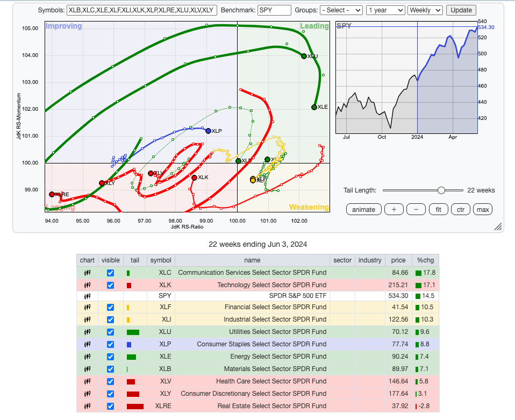This screenshot has height=420, width=515.
Task: Grab the chart panel corner grip handle
Action: pos(498,227)
